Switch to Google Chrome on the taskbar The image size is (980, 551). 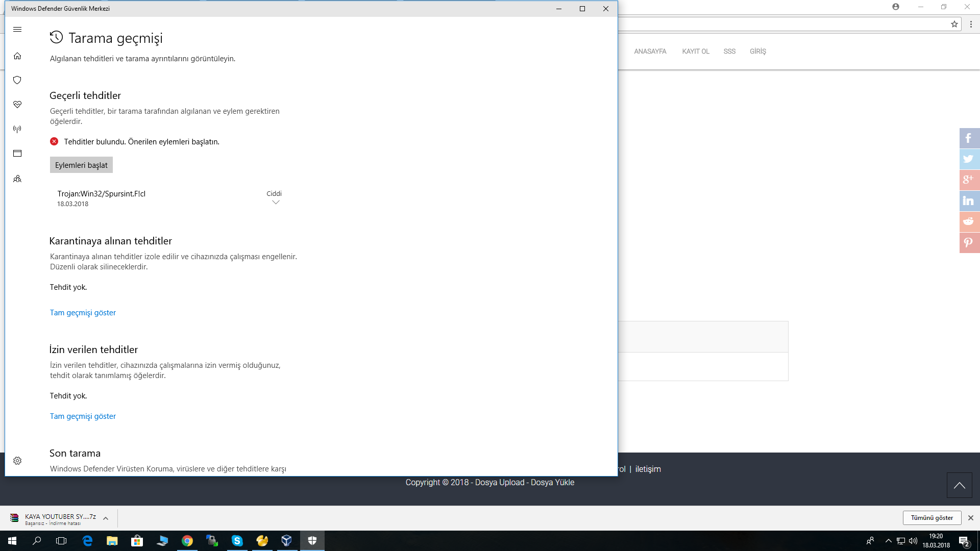(x=187, y=541)
